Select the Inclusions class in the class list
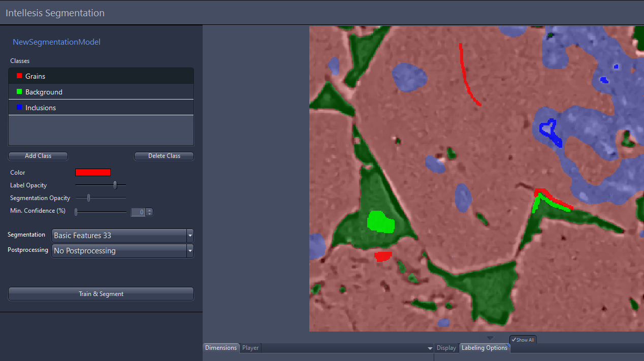 pos(76,108)
